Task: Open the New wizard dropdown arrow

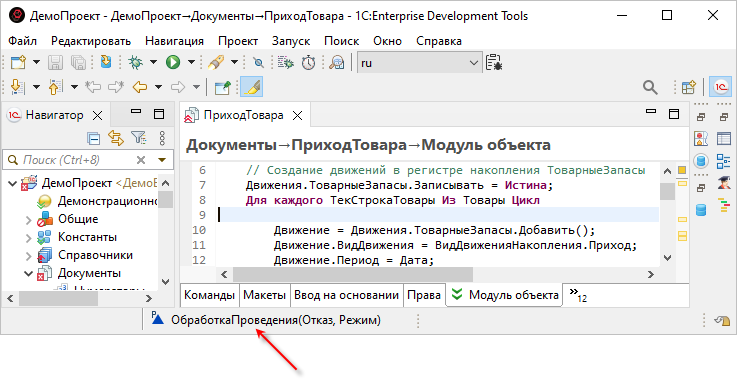Action: click(36, 62)
